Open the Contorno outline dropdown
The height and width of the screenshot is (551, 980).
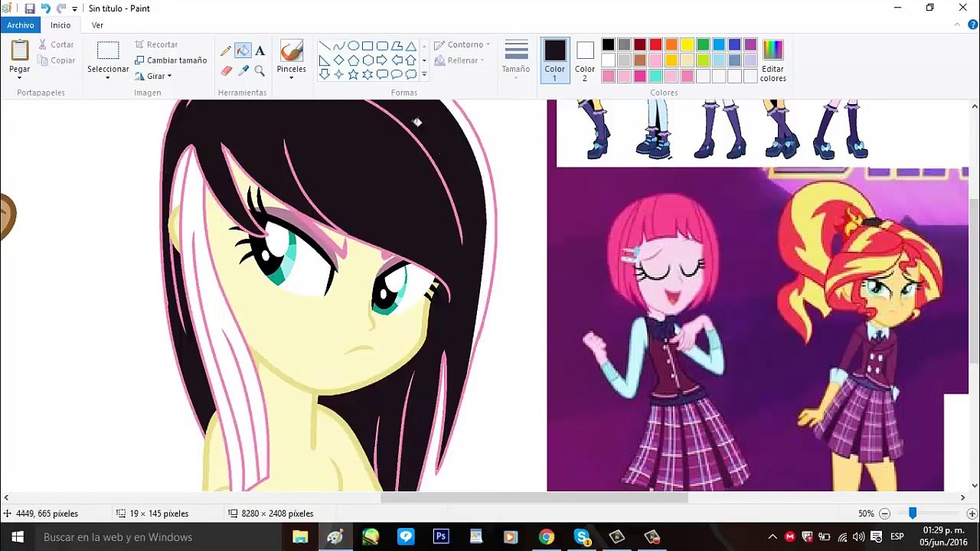pos(462,44)
